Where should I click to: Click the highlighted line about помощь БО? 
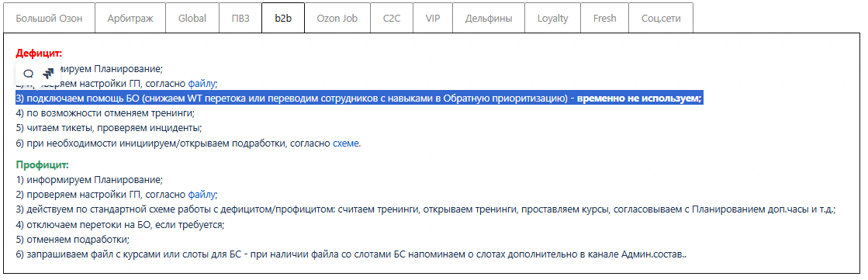(x=359, y=99)
